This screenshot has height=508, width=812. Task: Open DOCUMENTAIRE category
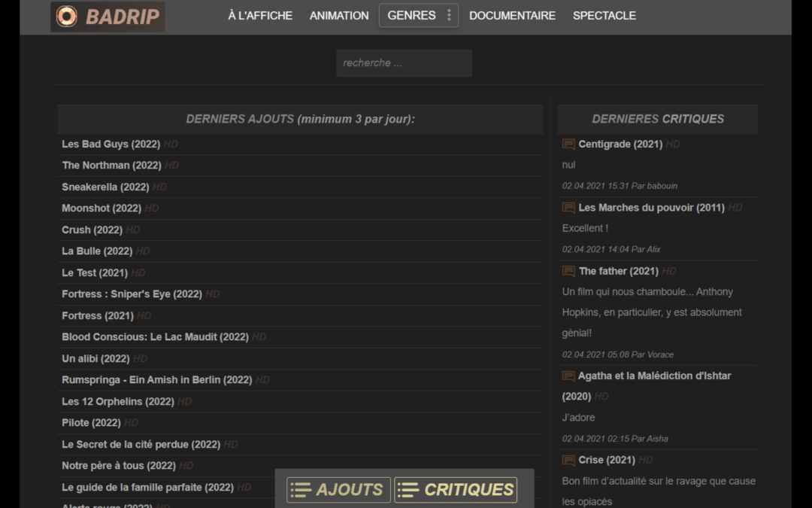click(x=512, y=16)
